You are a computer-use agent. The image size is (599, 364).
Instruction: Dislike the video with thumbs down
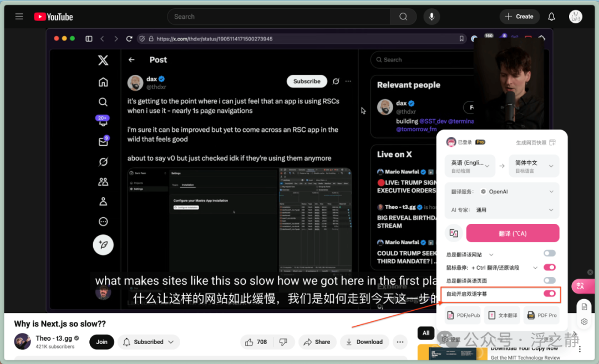coord(283,342)
